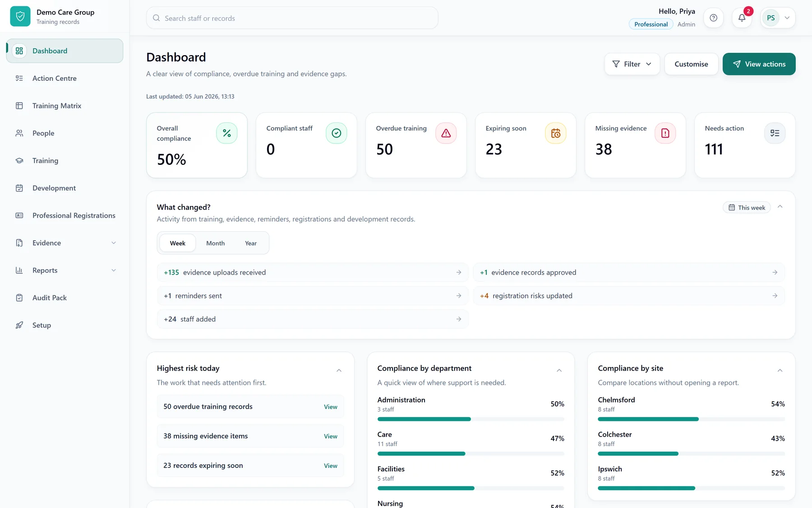Click arrow on evidence uploads received row
This screenshot has width=812, height=508.
coord(459,272)
